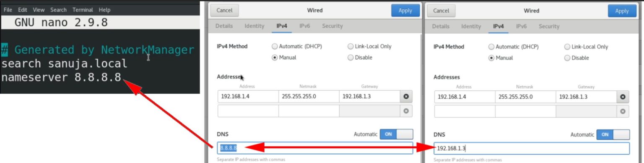This screenshot has width=644, height=163.
Task: Select the Manual method in the right Wired dialog
Action: pyautogui.click(x=501, y=58)
